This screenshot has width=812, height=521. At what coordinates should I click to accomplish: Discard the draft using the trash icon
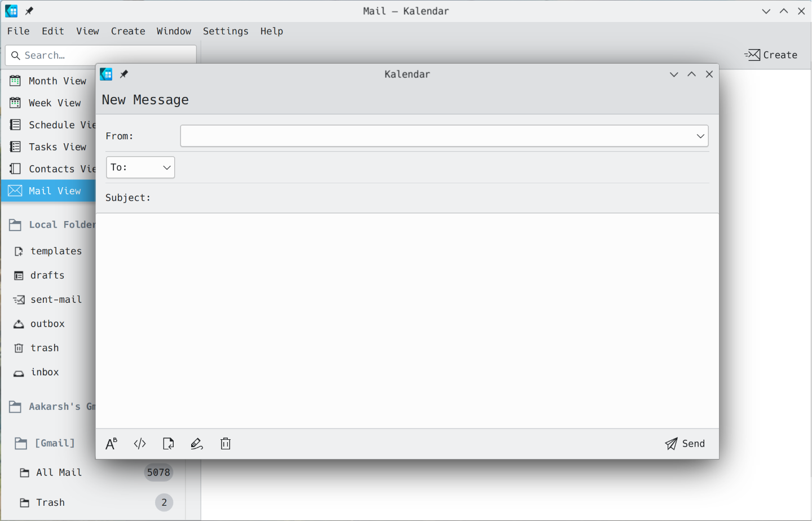tap(225, 444)
